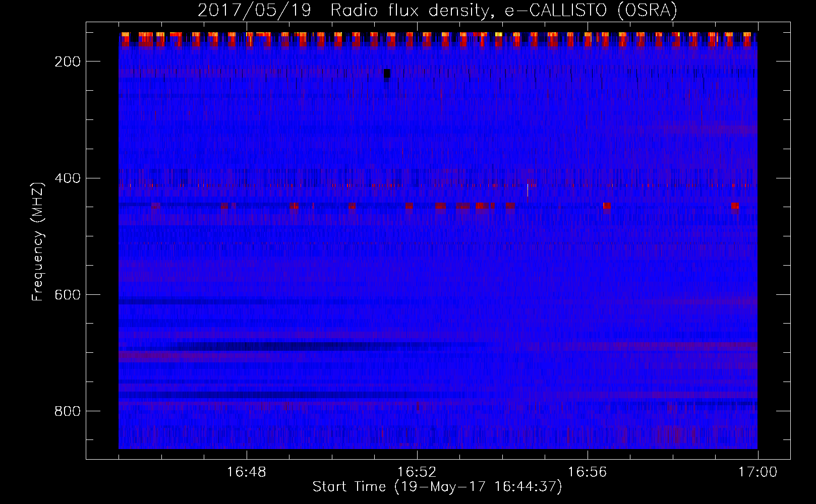
Task: Click the 17:00 time tick label
Action: (x=757, y=472)
